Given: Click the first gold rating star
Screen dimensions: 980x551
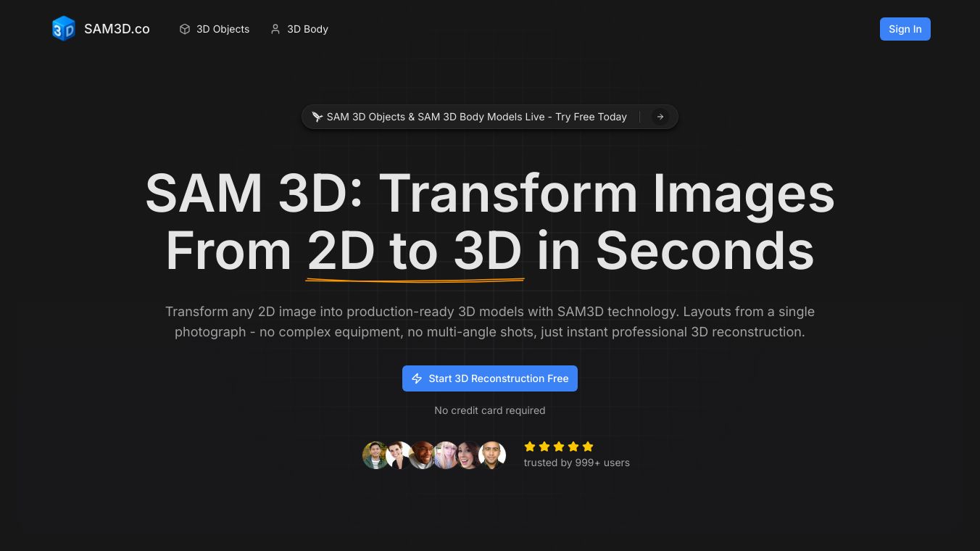Looking at the screenshot, I should 530,447.
